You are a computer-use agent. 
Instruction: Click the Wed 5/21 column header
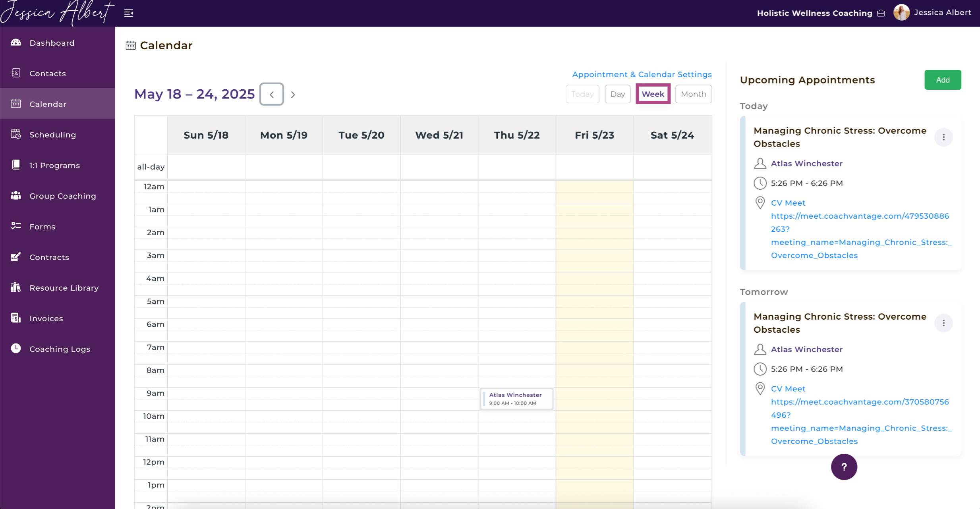[x=439, y=135]
